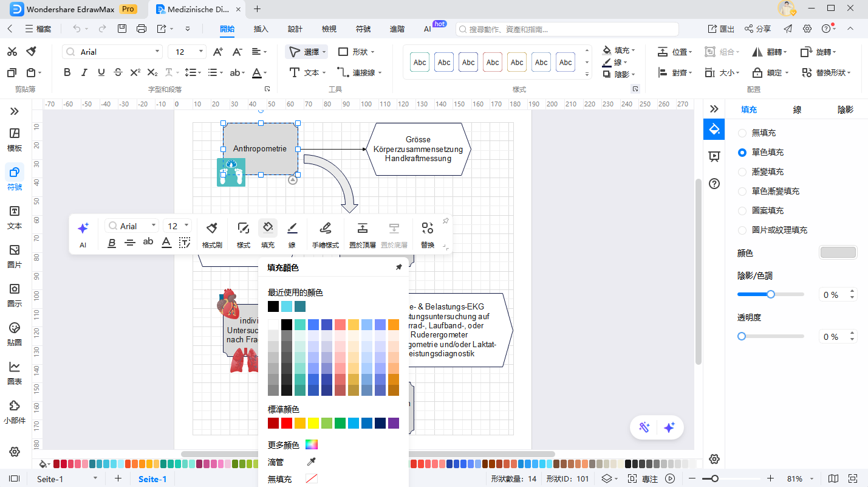Switch to the 插入 ribbon tab

click(261, 29)
